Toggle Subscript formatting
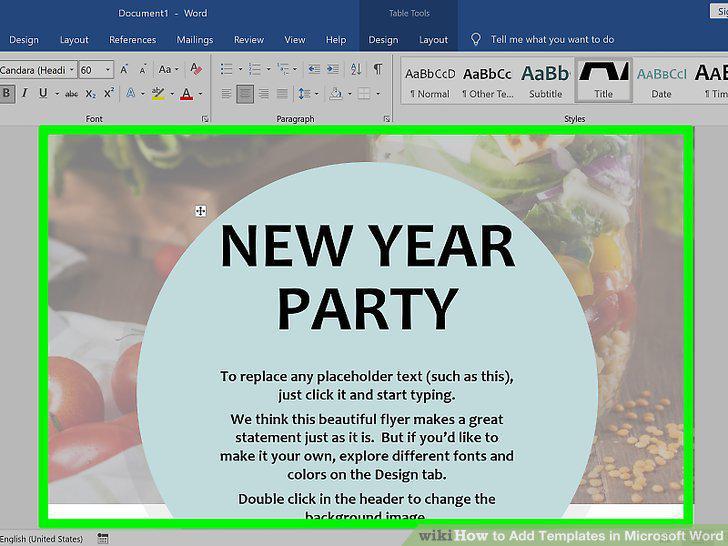Viewport: 728px width, 546px height. point(91,94)
